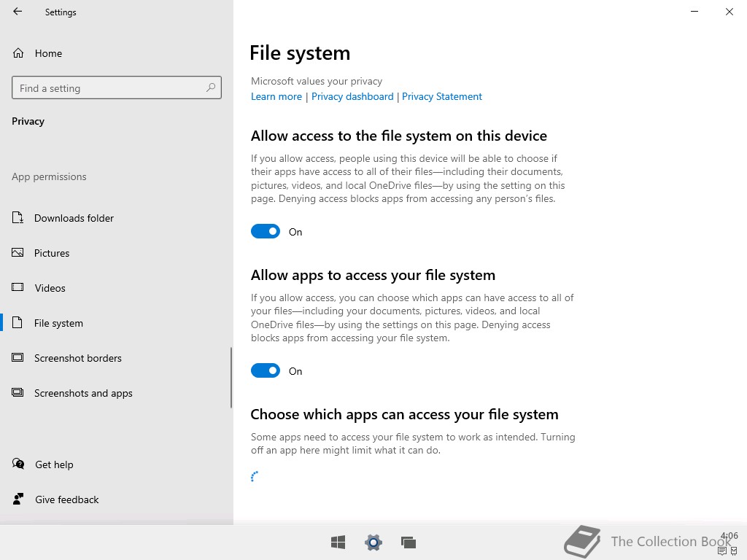Click the home house icon

point(18,52)
